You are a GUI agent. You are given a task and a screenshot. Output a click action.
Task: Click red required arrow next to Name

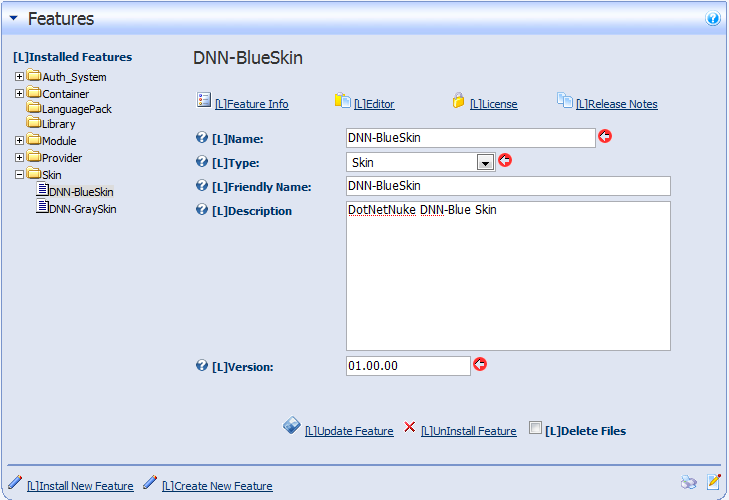[605, 136]
